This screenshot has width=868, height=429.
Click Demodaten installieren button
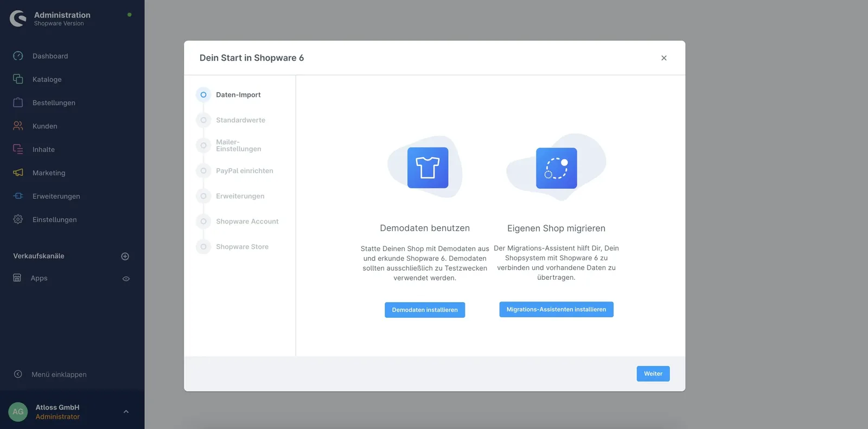click(425, 310)
